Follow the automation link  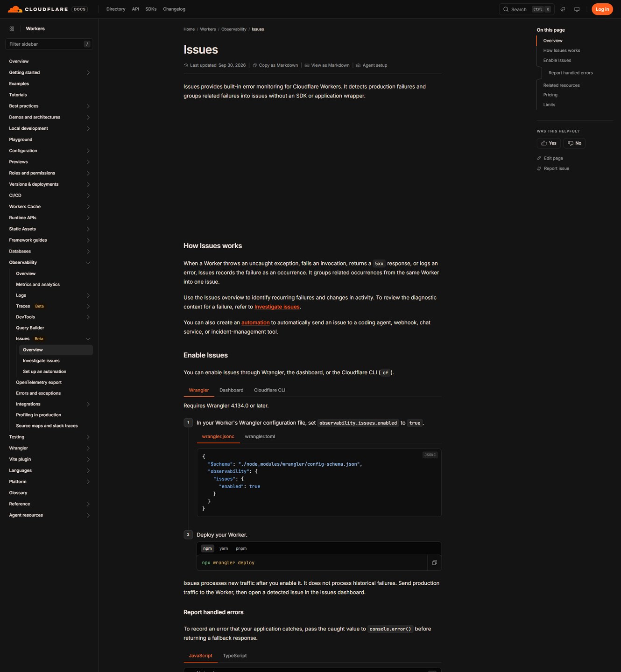[x=255, y=323]
